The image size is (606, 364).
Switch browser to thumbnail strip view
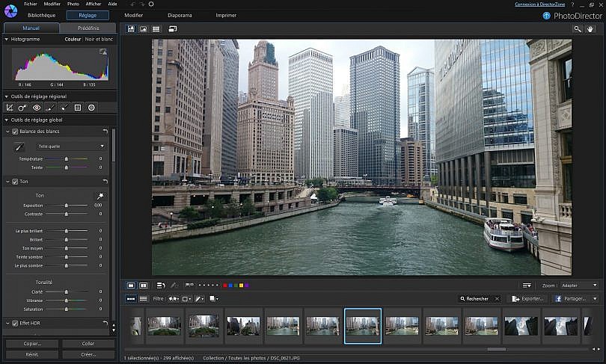(x=131, y=299)
